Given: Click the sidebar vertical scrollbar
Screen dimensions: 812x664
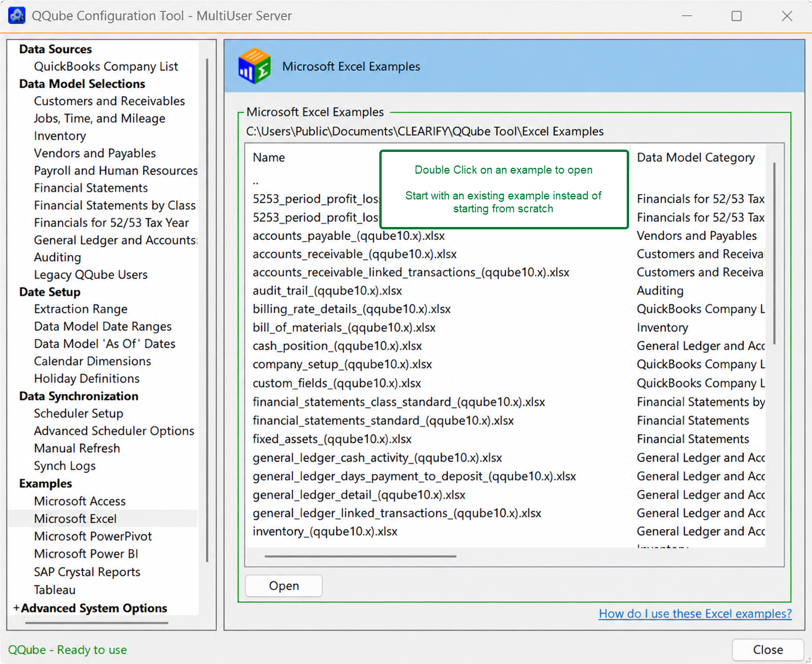Looking at the screenshot, I should (207, 310).
